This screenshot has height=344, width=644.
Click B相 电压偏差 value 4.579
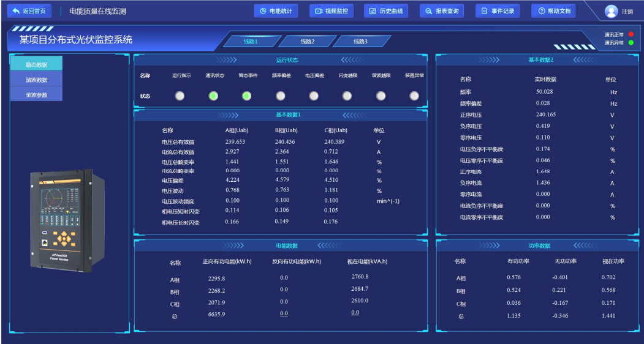coord(282,180)
